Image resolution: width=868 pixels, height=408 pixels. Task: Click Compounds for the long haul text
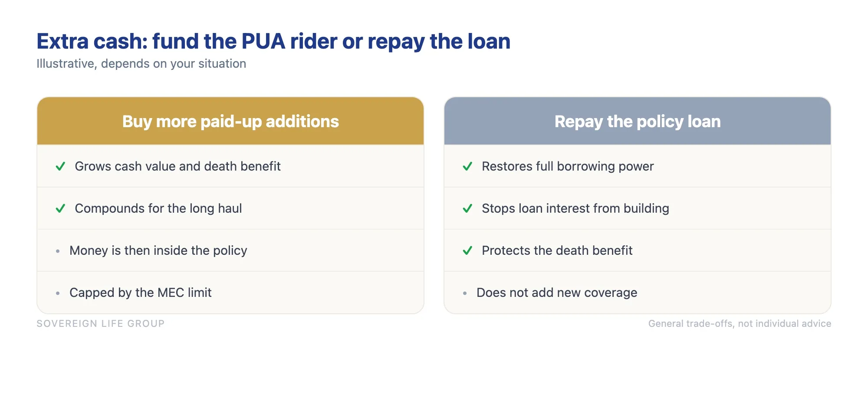point(158,208)
